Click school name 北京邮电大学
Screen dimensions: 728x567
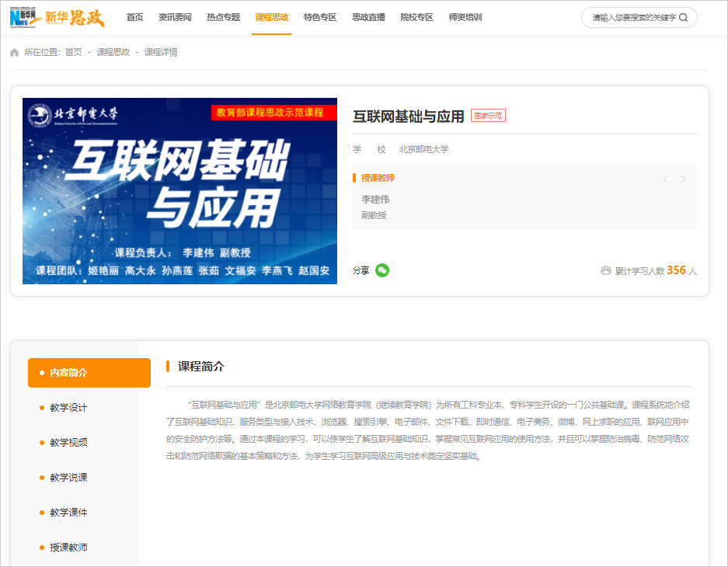pyautogui.click(x=424, y=149)
